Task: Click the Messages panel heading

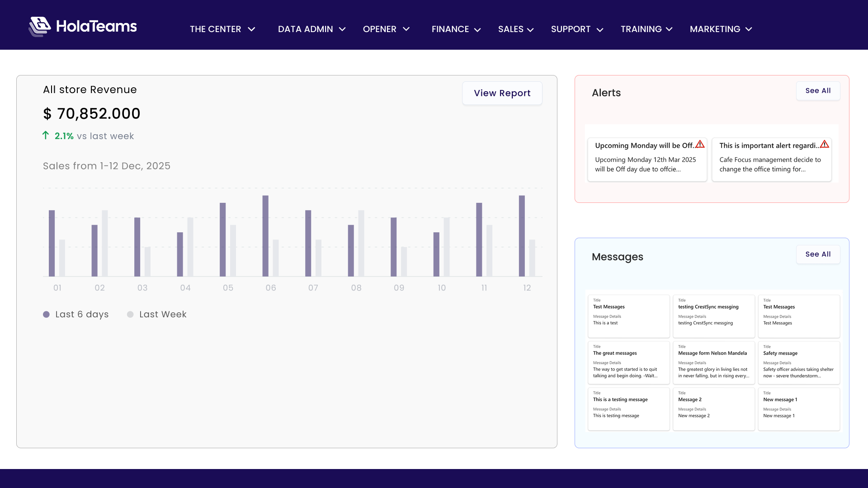Action: point(617,257)
